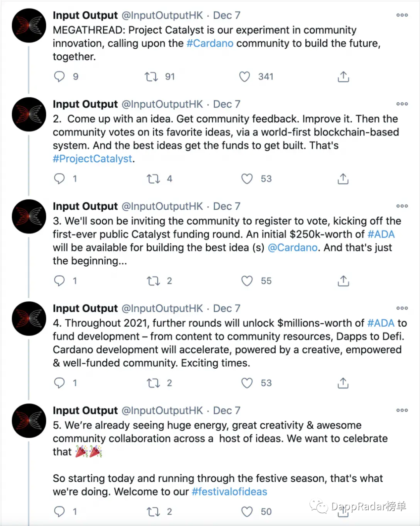Retweet the tweet starting '2. Come up with an idea'
Viewport: 420px width, 526px height.
point(153,179)
